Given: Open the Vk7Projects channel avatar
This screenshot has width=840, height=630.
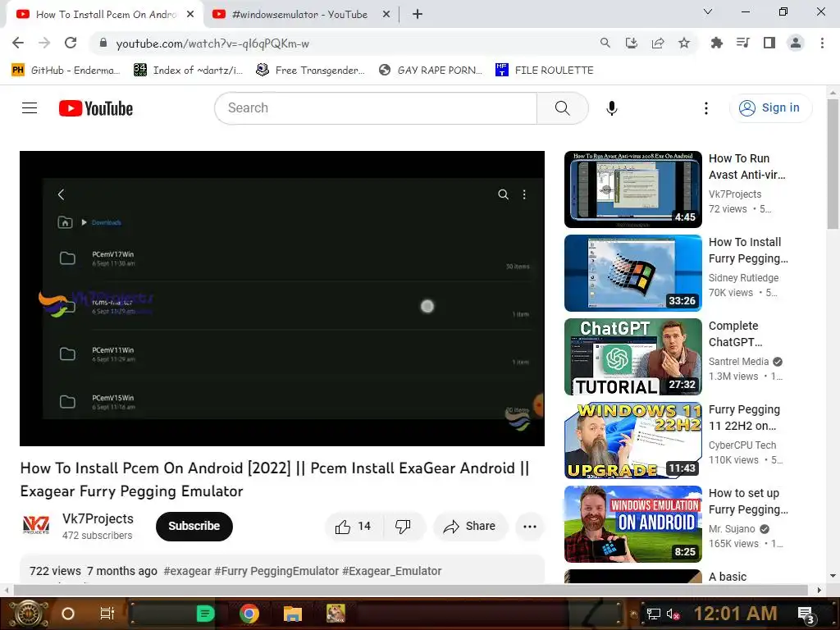Looking at the screenshot, I should tap(36, 525).
